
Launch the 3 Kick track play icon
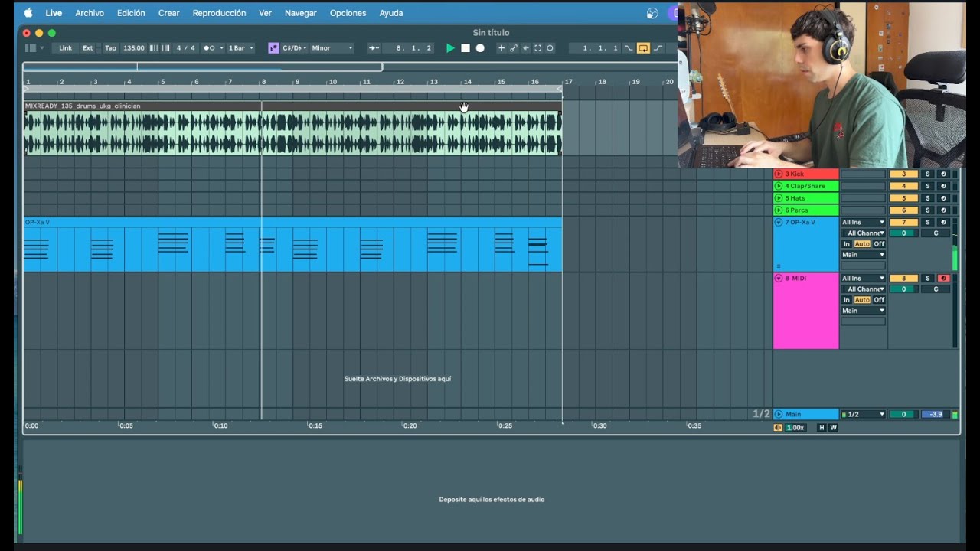pos(779,174)
